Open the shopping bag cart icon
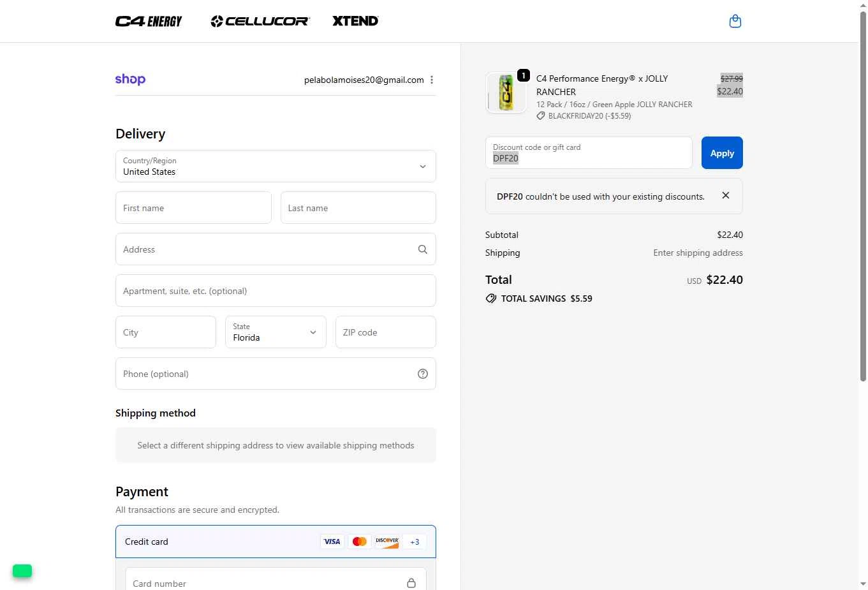 pos(735,21)
